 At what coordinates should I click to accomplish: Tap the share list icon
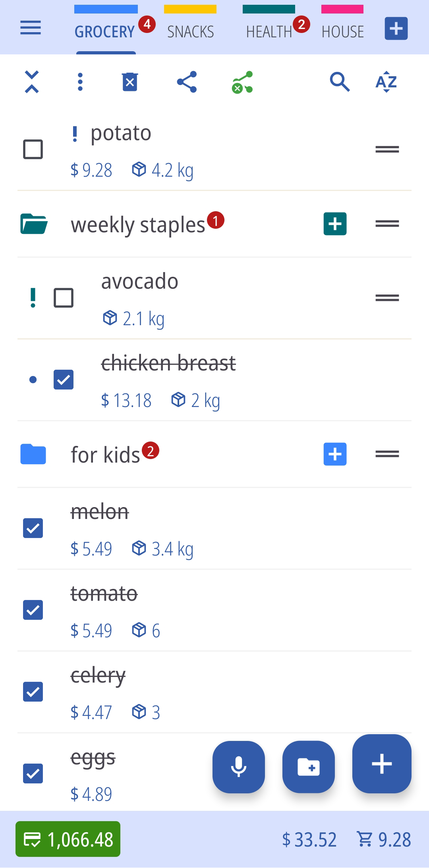point(187,82)
